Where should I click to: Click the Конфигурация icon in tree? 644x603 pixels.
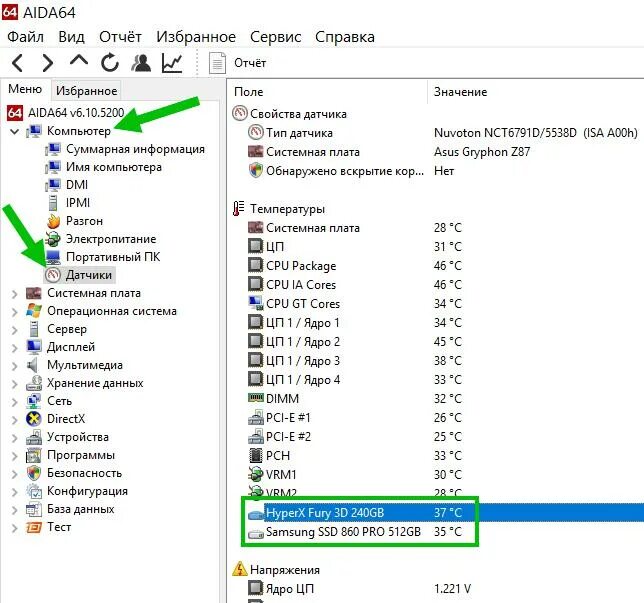click(x=34, y=491)
